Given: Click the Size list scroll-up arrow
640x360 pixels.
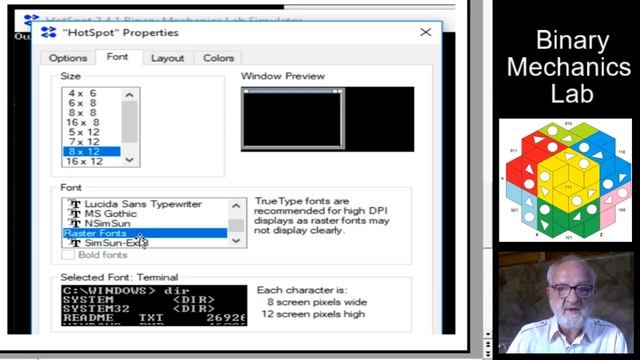Looking at the screenshot, I should pos(129,95).
